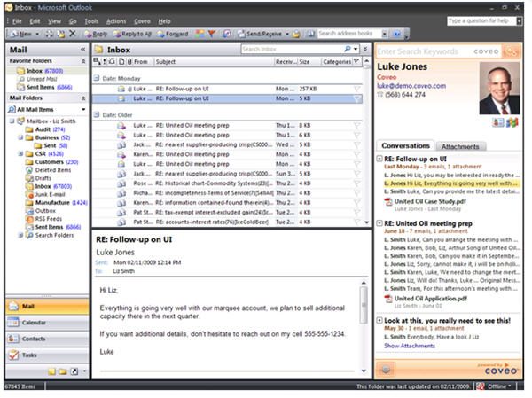Expand the query builder double chevron
The image size is (532, 398).
(x=365, y=50)
